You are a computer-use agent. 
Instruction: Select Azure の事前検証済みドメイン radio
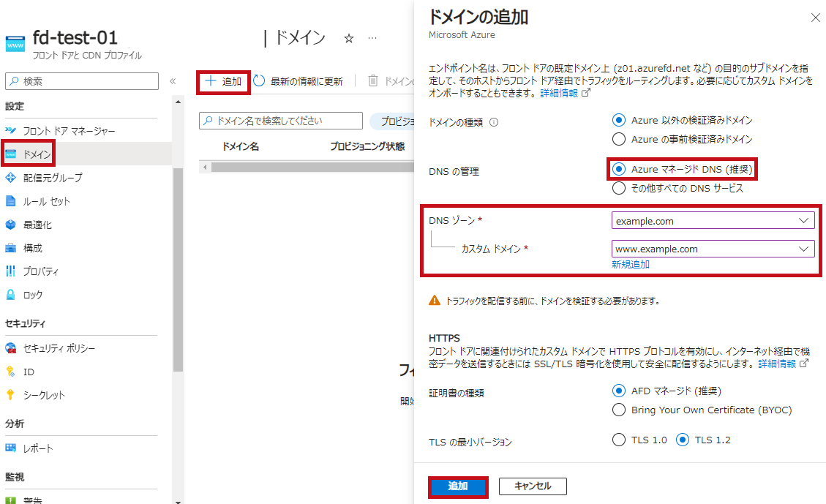(619, 139)
